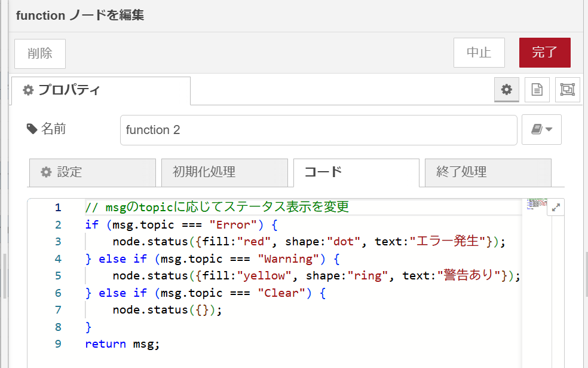Open node description document icon
This screenshot has width=588, height=368.
[537, 89]
